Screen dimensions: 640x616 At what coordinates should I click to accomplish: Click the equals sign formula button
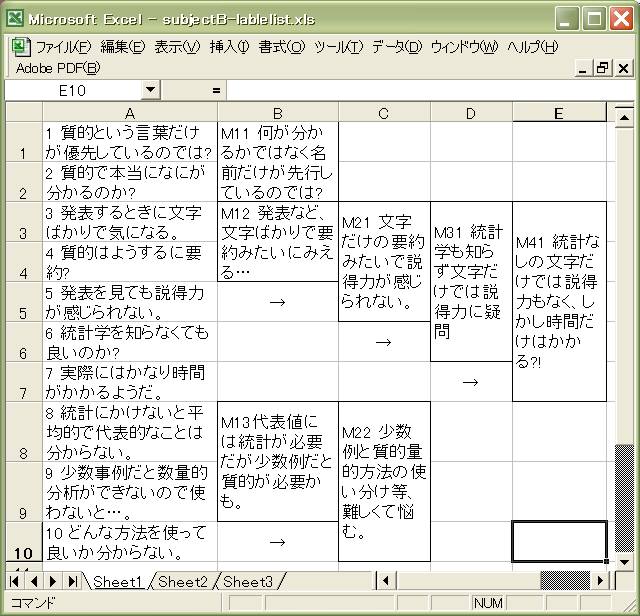pyautogui.click(x=216, y=91)
